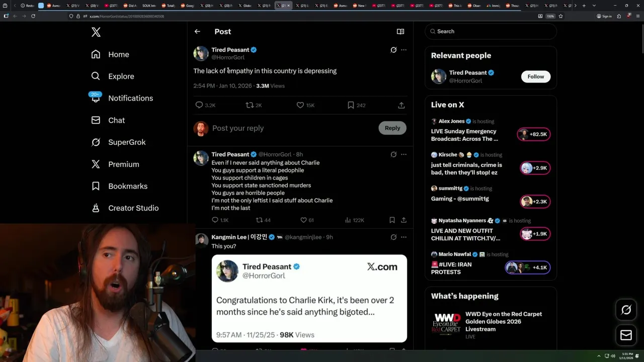Click Grok icon on 8h reply
The width and height of the screenshot is (644, 362).
[393, 154]
